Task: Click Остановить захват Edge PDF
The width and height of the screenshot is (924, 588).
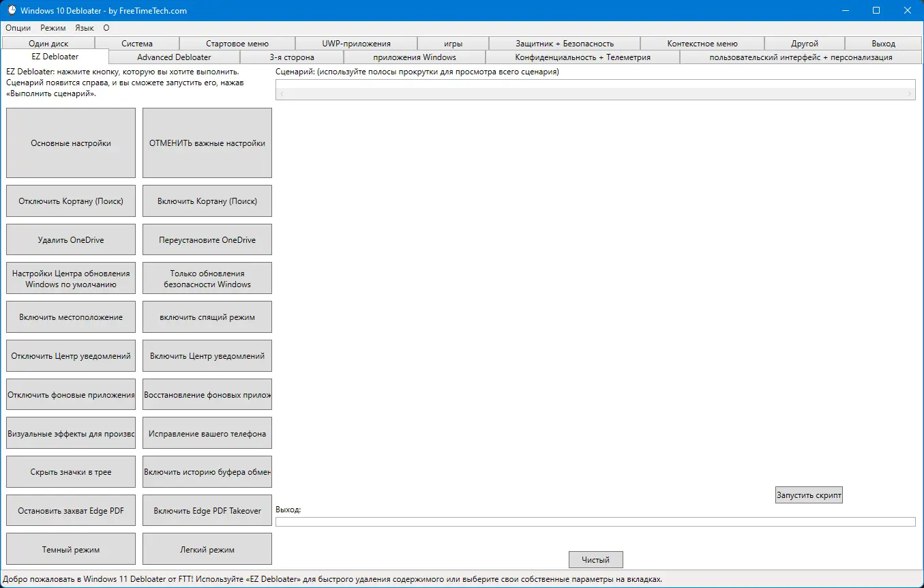Action: click(71, 510)
